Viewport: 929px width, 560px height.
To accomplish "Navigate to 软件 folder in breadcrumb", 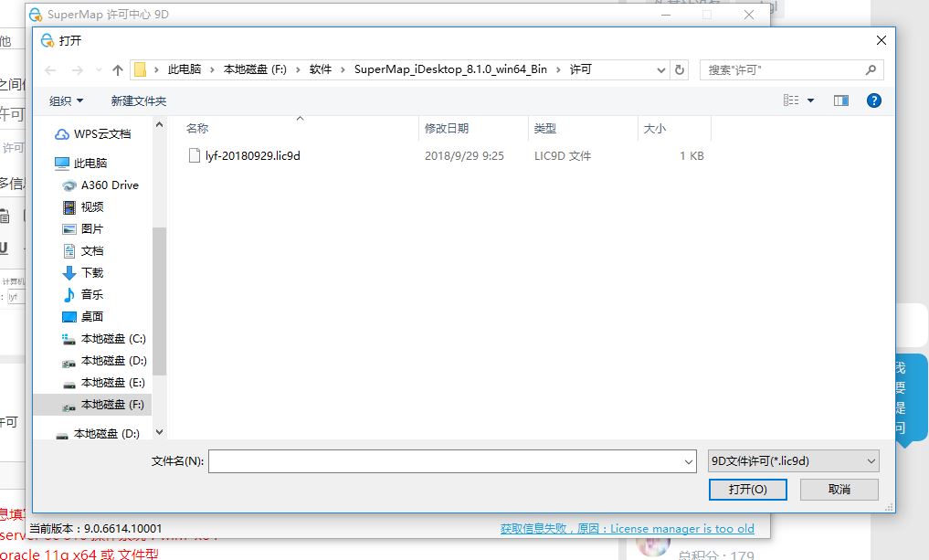I will [321, 69].
